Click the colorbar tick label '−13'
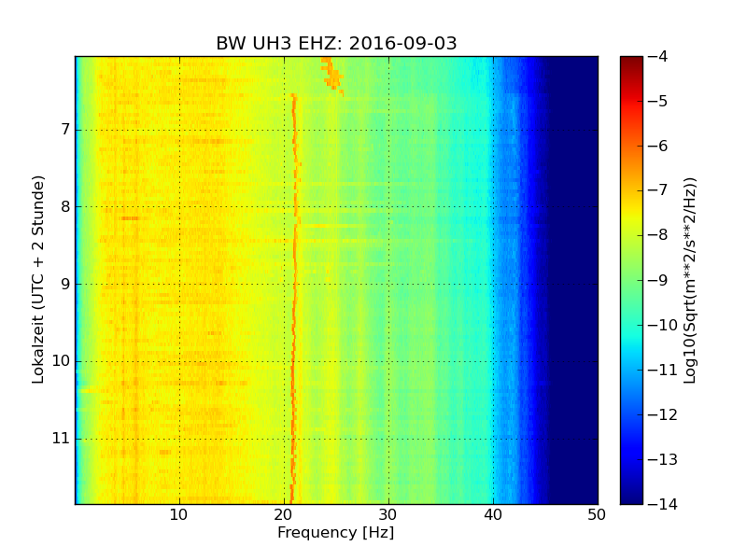The width and height of the screenshot is (747, 560). click(663, 459)
